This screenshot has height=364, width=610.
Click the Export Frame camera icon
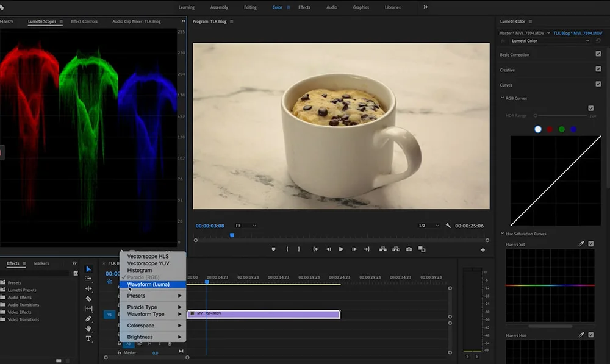coord(409,249)
